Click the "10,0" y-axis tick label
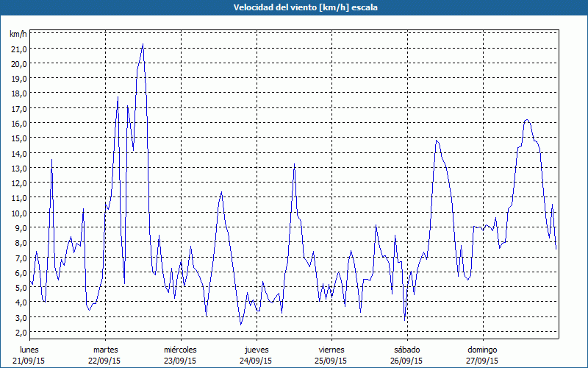 (x=18, y=213)
